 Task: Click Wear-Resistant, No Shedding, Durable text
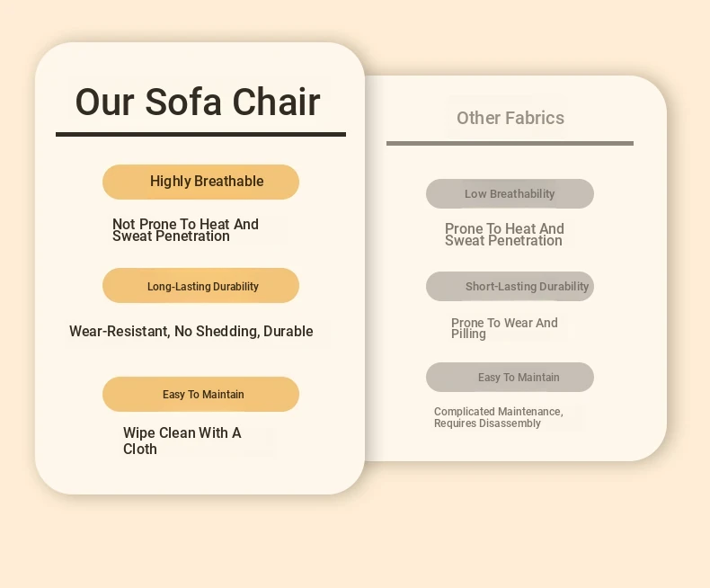click(191, 331)
